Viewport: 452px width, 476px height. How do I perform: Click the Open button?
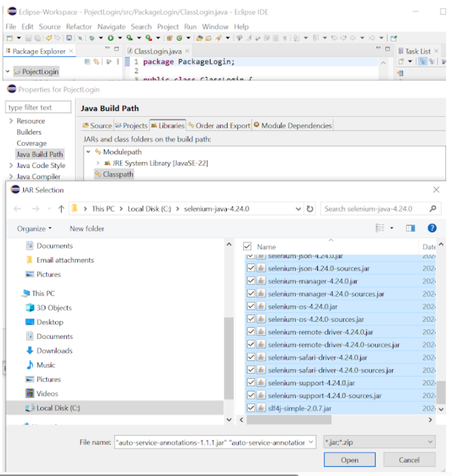click(x=349, y=460)
